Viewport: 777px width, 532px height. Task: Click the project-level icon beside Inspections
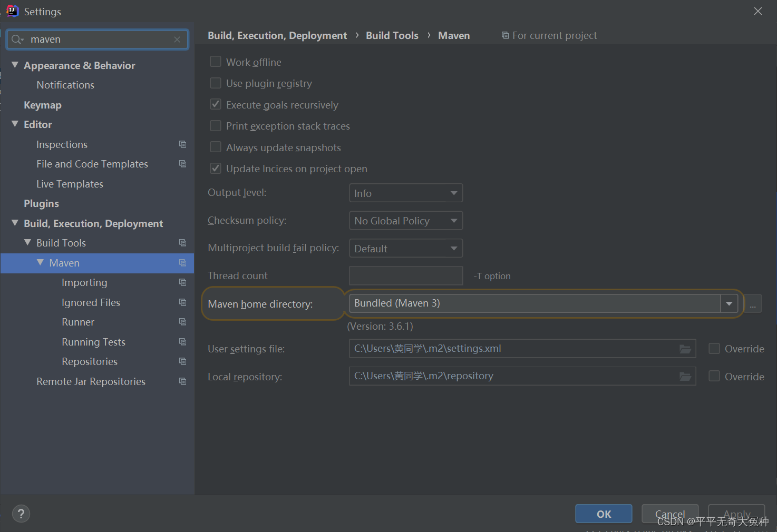tap(182, 144)
